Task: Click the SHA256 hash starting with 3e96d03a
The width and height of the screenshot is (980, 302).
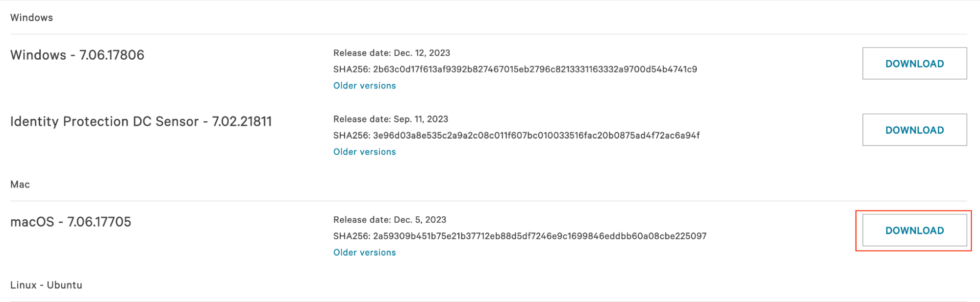Action: [536, 136]
